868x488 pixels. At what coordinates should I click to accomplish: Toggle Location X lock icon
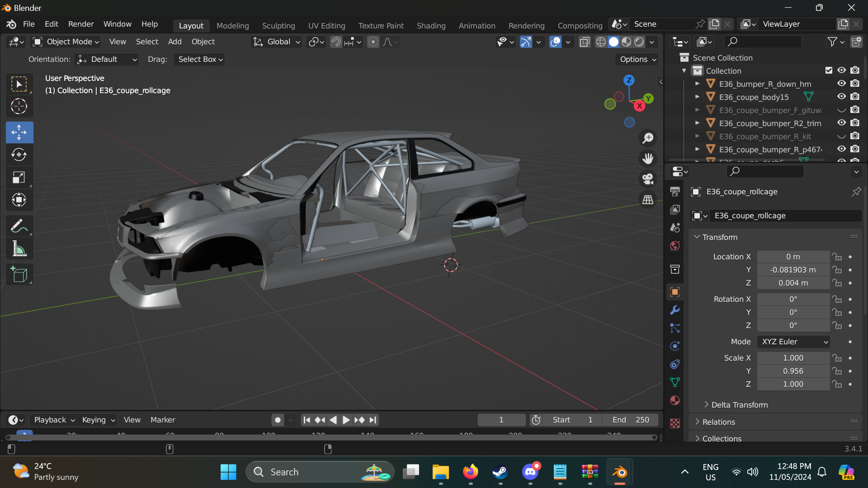(x=837, y=257)
